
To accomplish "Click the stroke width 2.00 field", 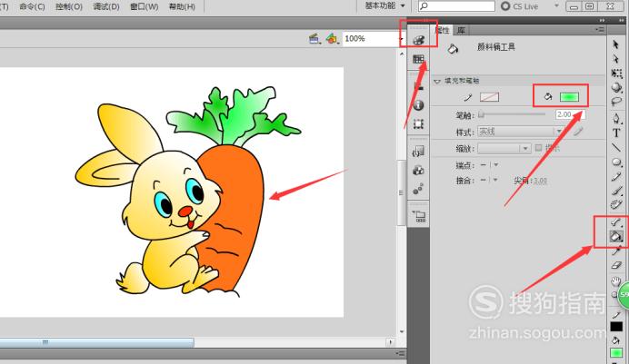I will (570, 114).
